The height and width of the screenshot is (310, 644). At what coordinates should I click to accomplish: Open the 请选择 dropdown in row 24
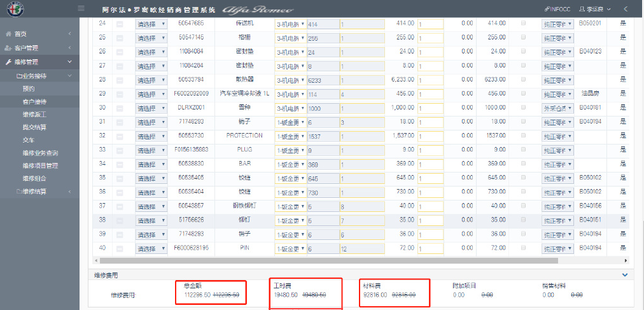[151, 24]
